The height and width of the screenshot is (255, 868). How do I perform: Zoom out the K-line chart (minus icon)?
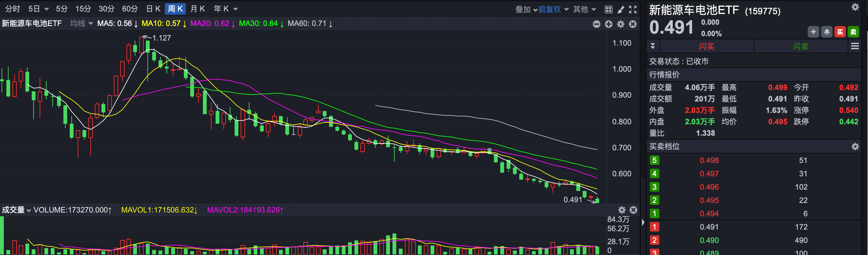pyautogui.click(x=596, y=24)
